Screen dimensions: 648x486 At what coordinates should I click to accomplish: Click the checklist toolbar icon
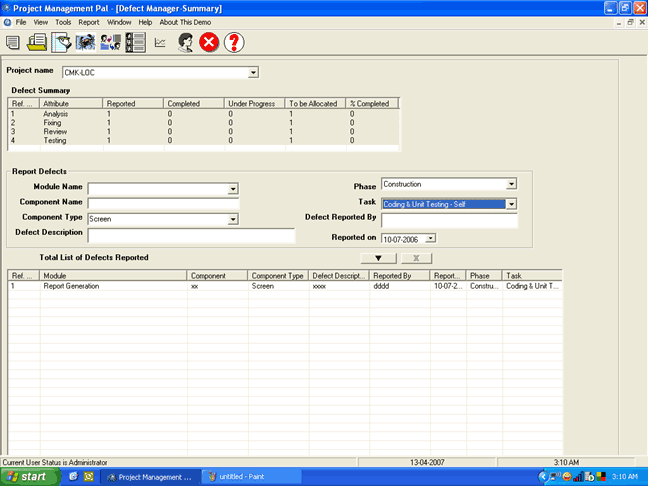(x=134, y=42)
